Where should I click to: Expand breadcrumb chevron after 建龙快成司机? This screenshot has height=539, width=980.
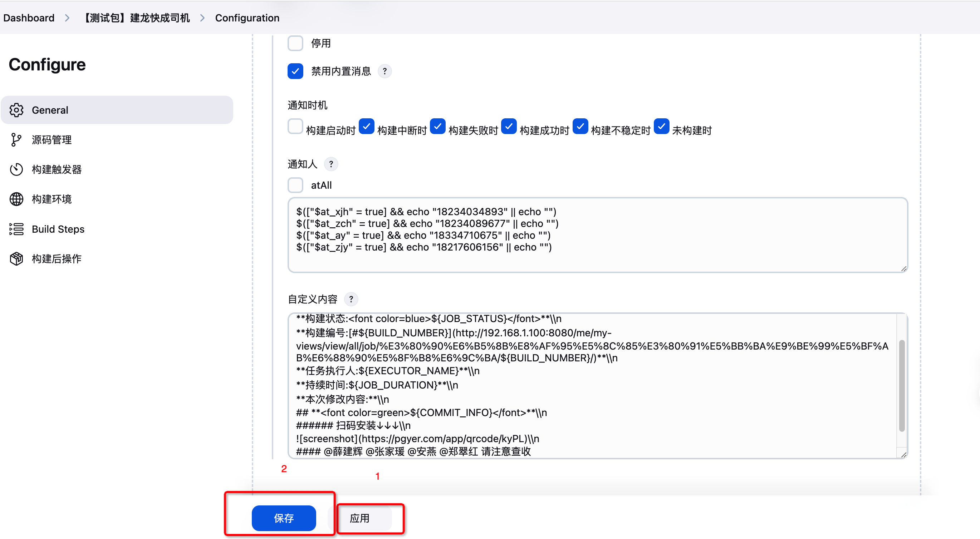click(x=202, y=18)
